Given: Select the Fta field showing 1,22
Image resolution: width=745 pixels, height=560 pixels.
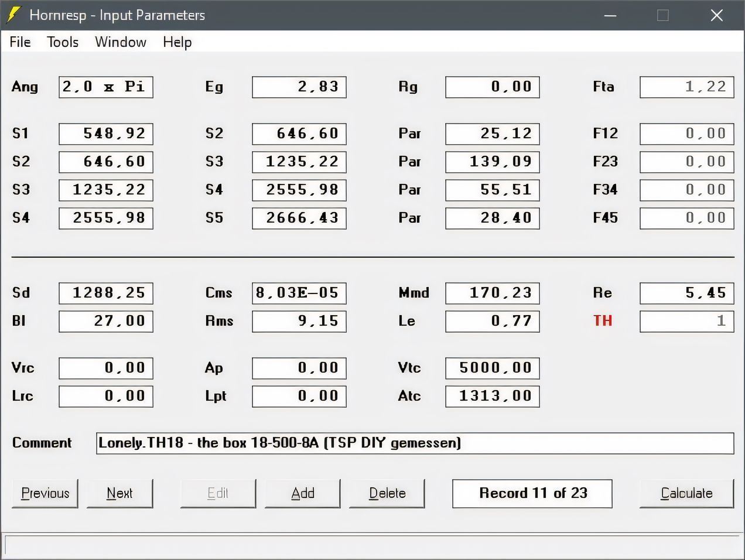Looking at the screenshot, I should coord(687,87).
